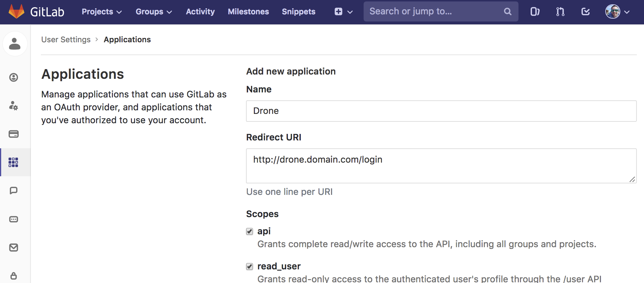The image size is (644, 283).
Task: Click the read_user scope label
Action: click(x=279, y=266)
